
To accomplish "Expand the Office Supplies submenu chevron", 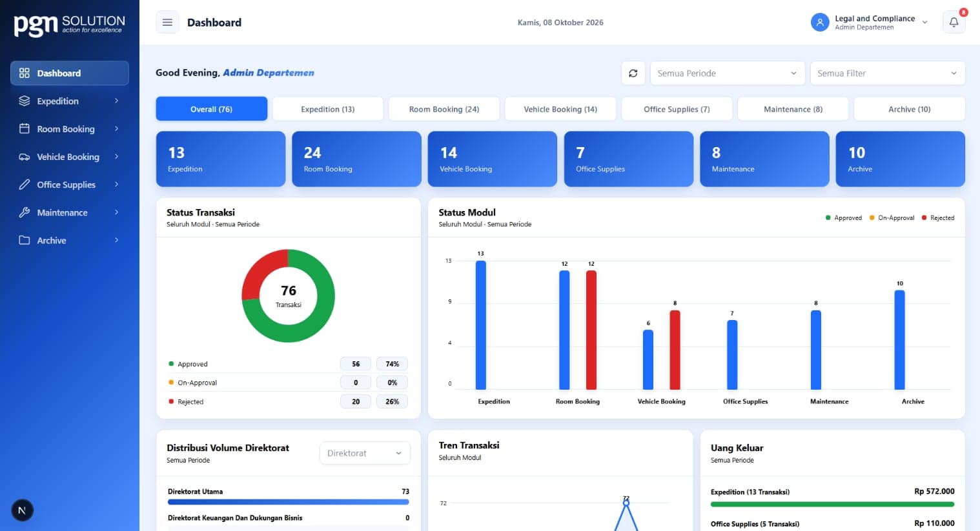I will coord(117,184).
